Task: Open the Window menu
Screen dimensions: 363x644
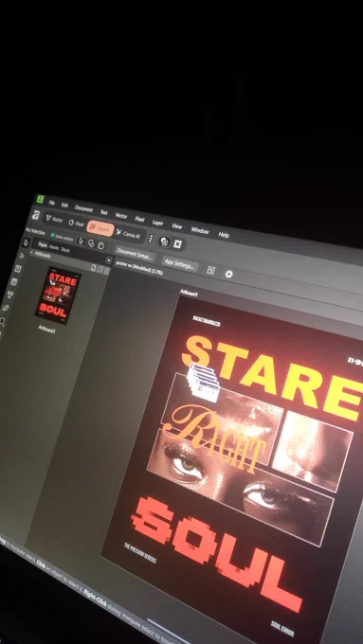Action: coord(200,230)
